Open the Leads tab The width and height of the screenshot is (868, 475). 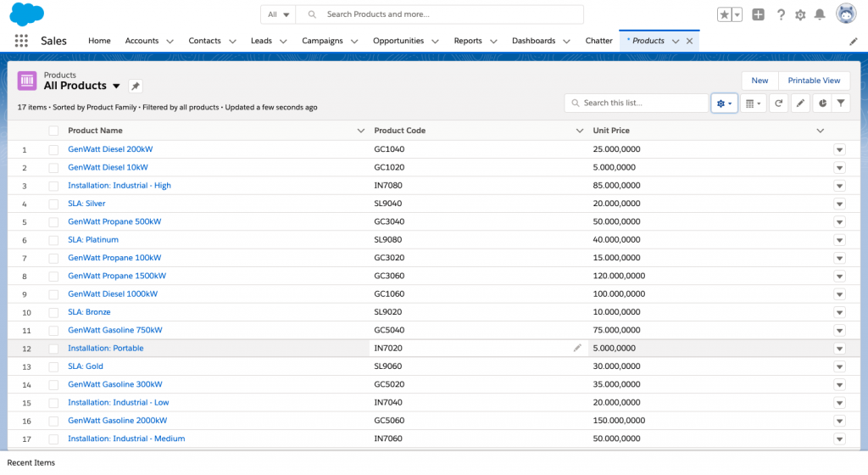click(261, 41)
